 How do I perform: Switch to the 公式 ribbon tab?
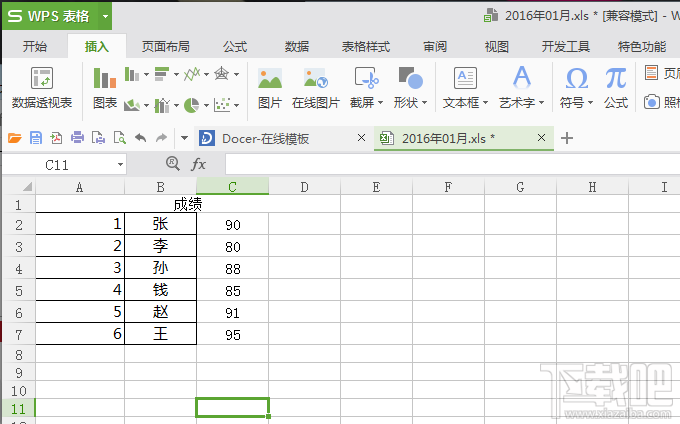pos(235,46)
